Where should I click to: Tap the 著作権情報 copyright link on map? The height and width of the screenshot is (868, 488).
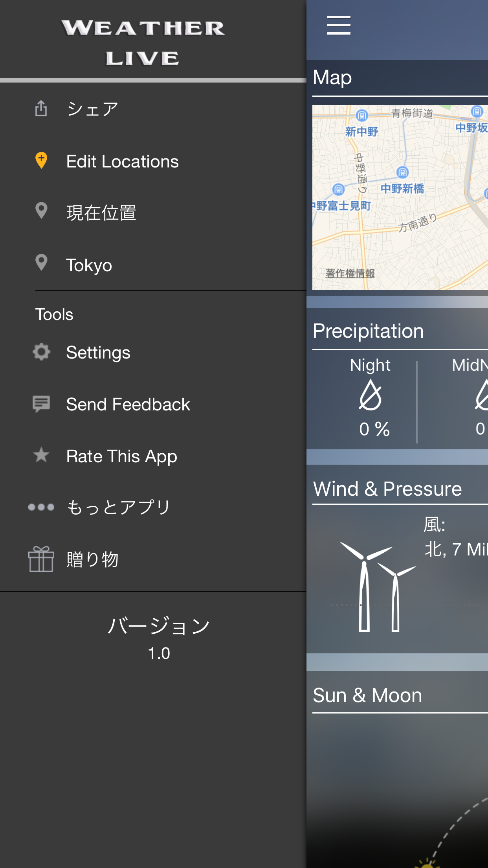pos(350,273)
